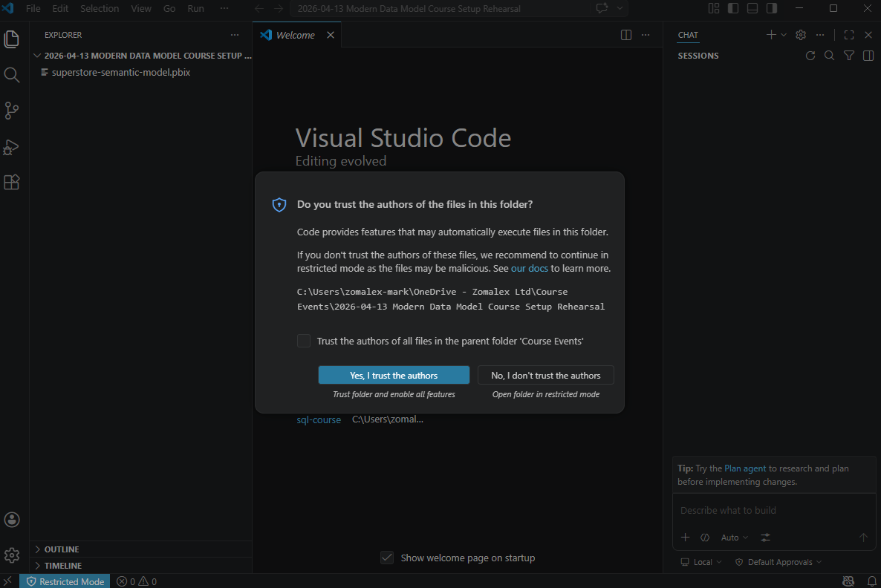Open notifications from the status bar bell
The image size is (881, 588).
(869, 581)
